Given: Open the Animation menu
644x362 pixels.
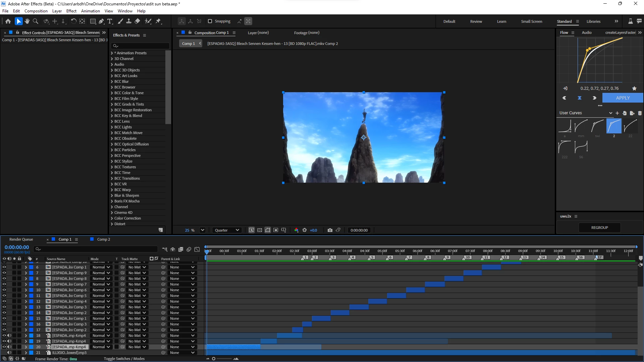Looking at the screenshot, I should [90, 11].
